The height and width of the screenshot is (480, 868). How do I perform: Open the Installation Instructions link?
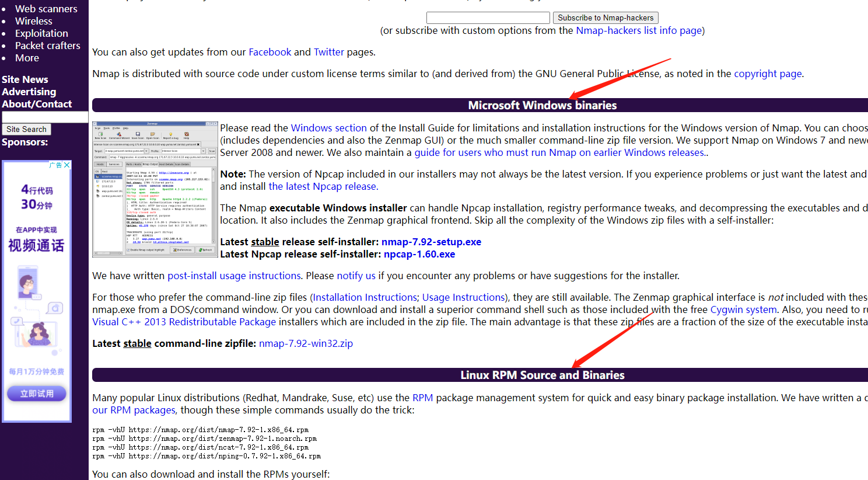tap(365, 297)
